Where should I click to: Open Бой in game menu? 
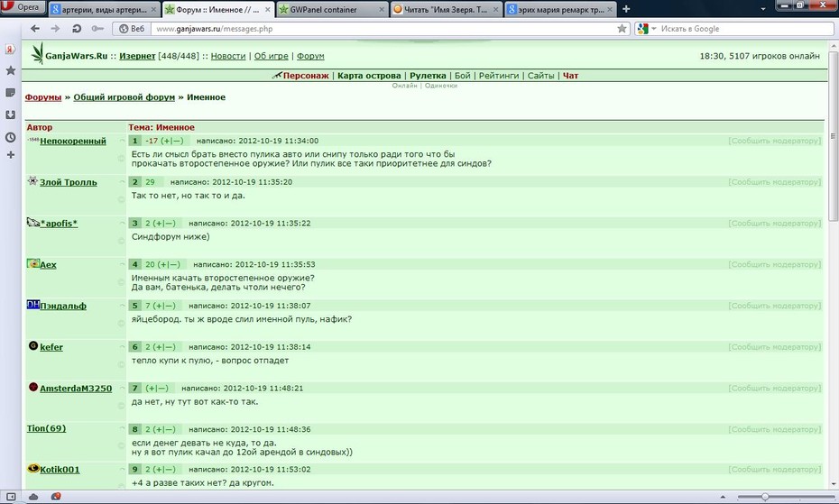point(462,76)
